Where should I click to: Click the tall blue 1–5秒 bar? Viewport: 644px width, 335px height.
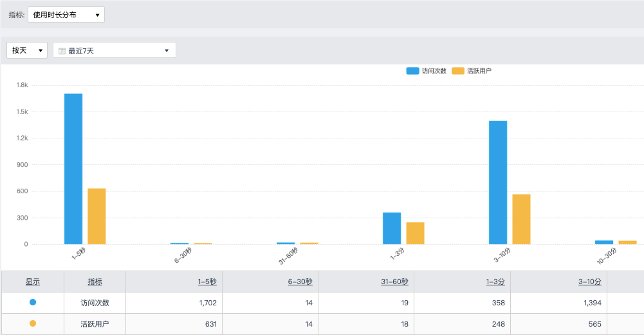coord(73,169)
